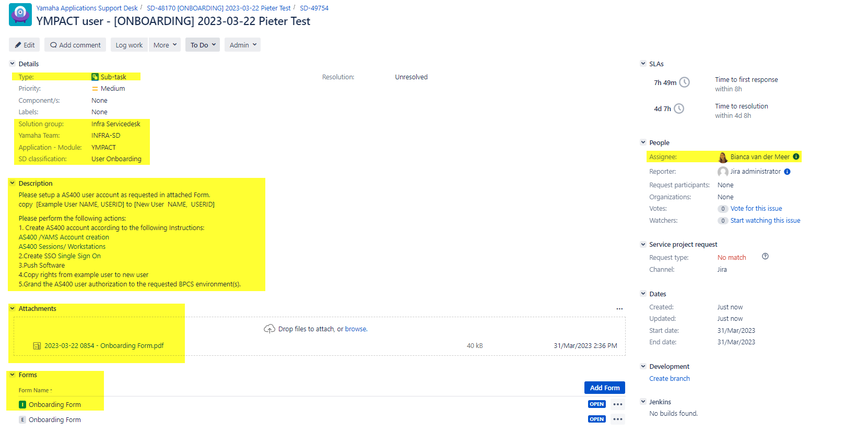Click Add Form button
The image size is (868, 433).
(605, 388)
